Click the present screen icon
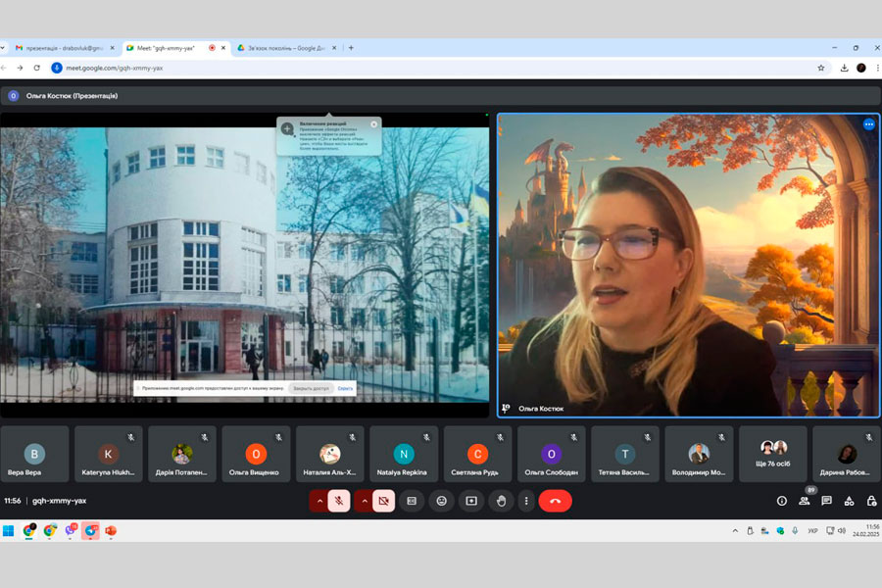The height and width of the screenshot is (588, 882). 471,501
